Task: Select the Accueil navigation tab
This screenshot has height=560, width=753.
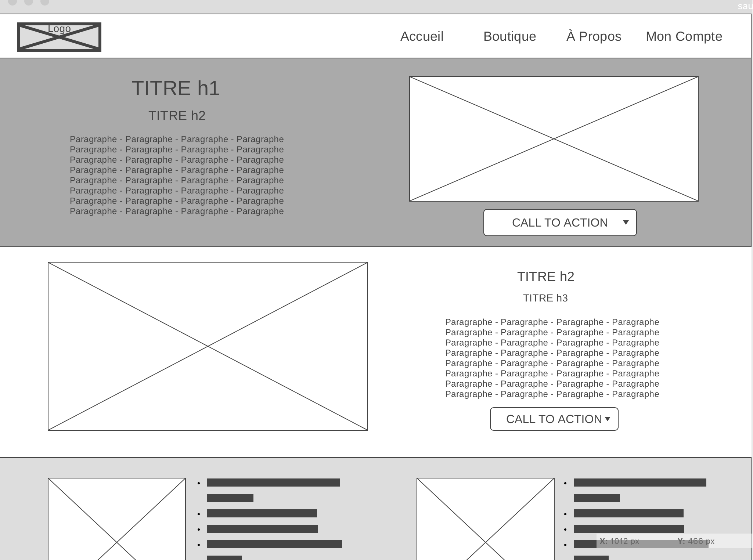Action: (x=422, y=36)
